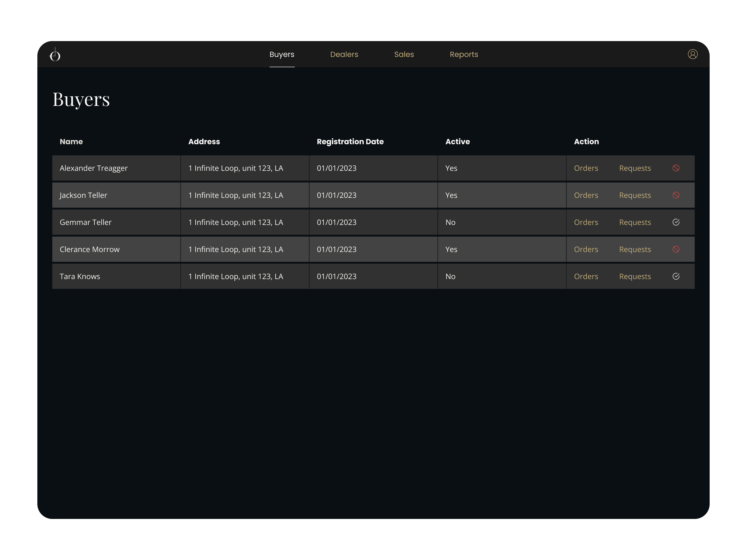This screenshot has height=560, width=747.
Task: Go to the Reports tab
Action: point(464,54)
